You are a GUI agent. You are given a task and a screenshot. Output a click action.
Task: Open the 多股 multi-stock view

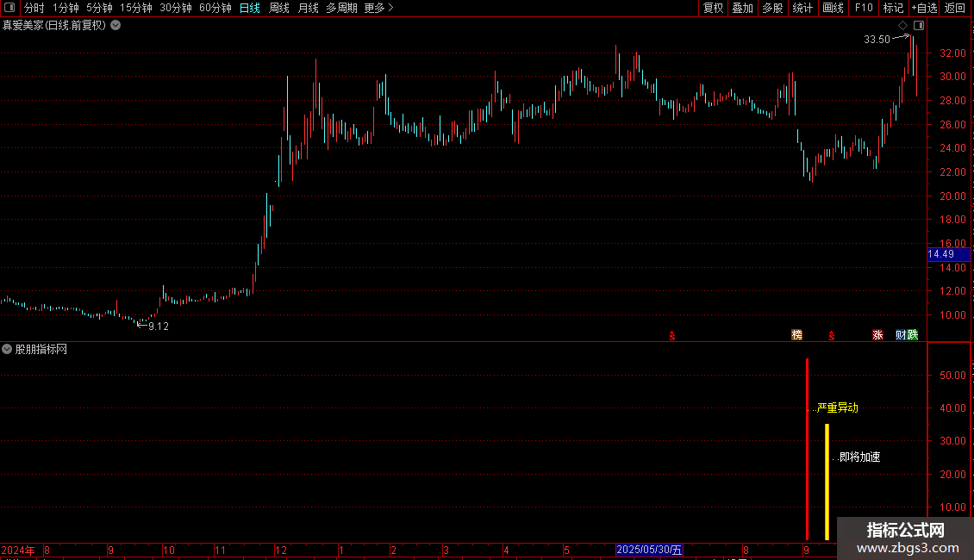(772, 8)
